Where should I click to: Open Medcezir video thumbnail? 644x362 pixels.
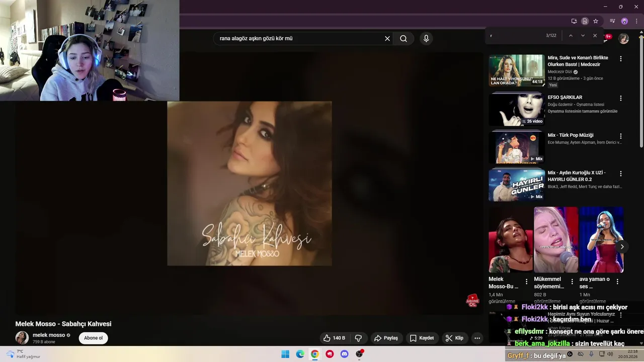(517, 70)
